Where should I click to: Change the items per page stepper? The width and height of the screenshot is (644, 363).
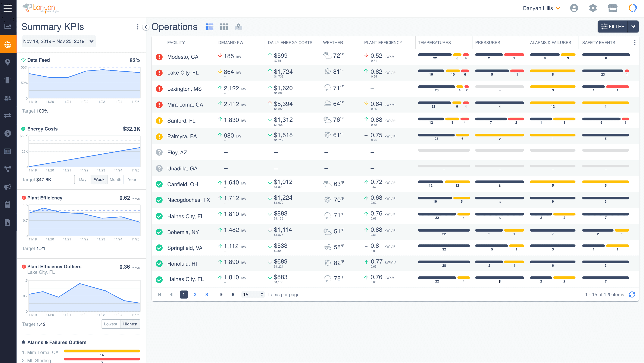pos(262,294)
